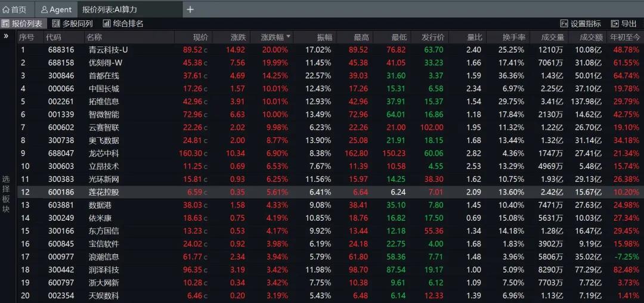
Task: Open the 首页 home tab
Action: [15, 10]
